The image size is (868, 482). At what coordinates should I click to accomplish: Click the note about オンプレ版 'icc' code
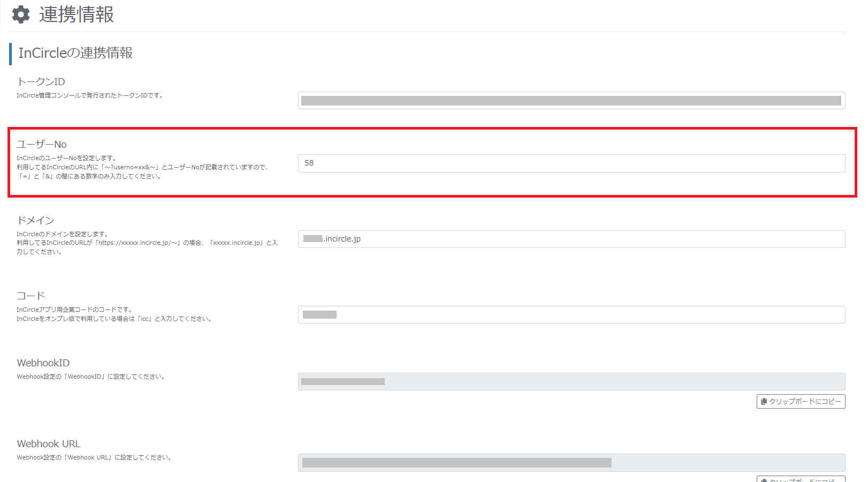[115, 319]
